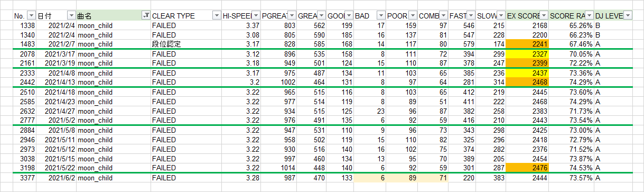Image resolution: width=644 pixels, height=192 pixels.
Task: Open the SLOW column filter arrow
Action: pos(501,16)
